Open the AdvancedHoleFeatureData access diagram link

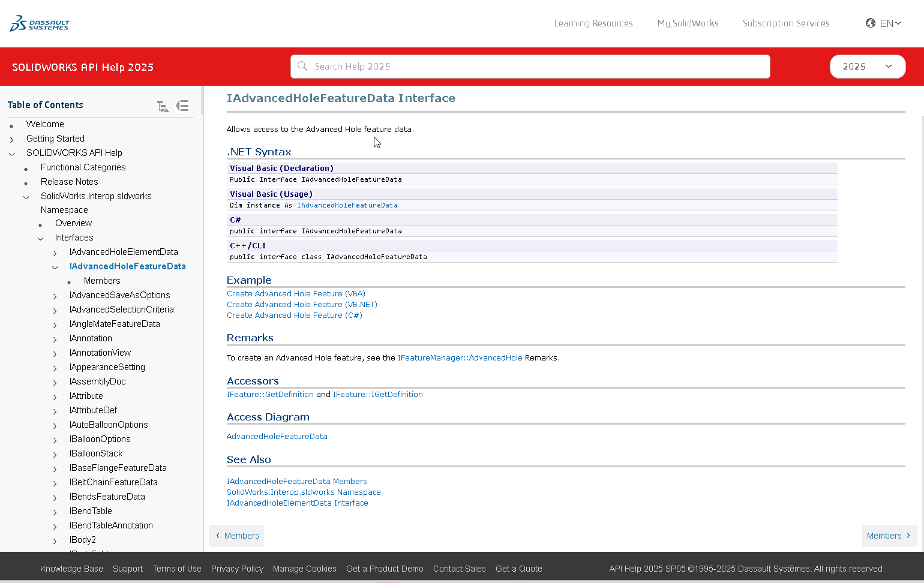[277, 436]
